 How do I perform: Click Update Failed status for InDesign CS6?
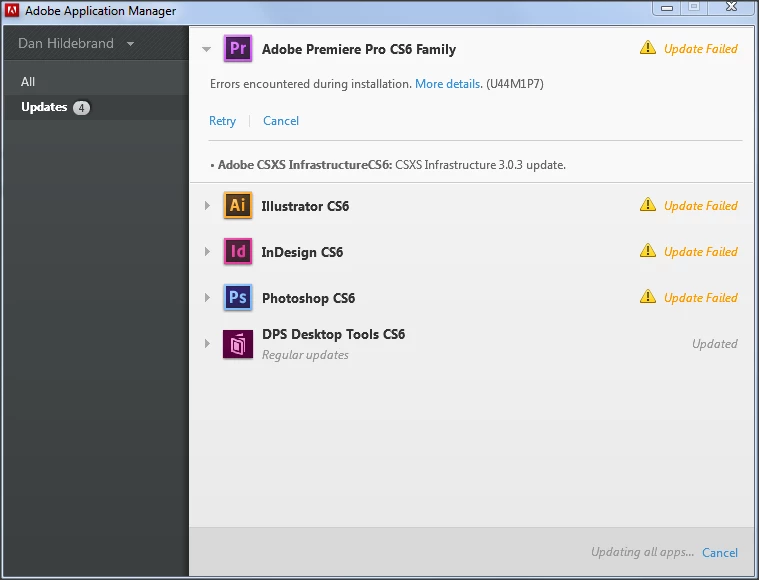[700, 252]
